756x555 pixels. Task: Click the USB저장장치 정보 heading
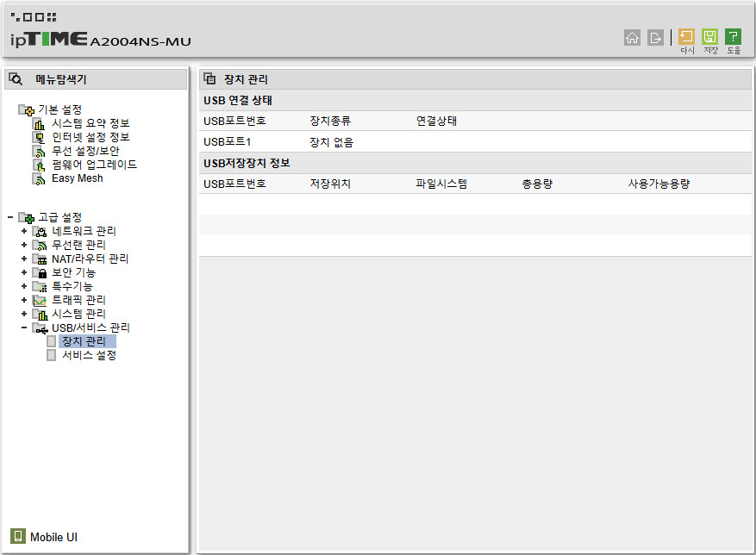click(247, 163)
